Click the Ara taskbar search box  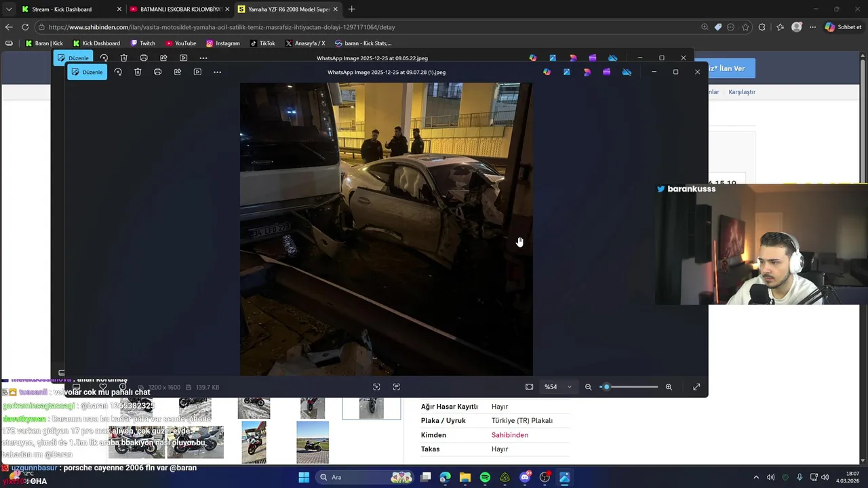coord(366,477)
